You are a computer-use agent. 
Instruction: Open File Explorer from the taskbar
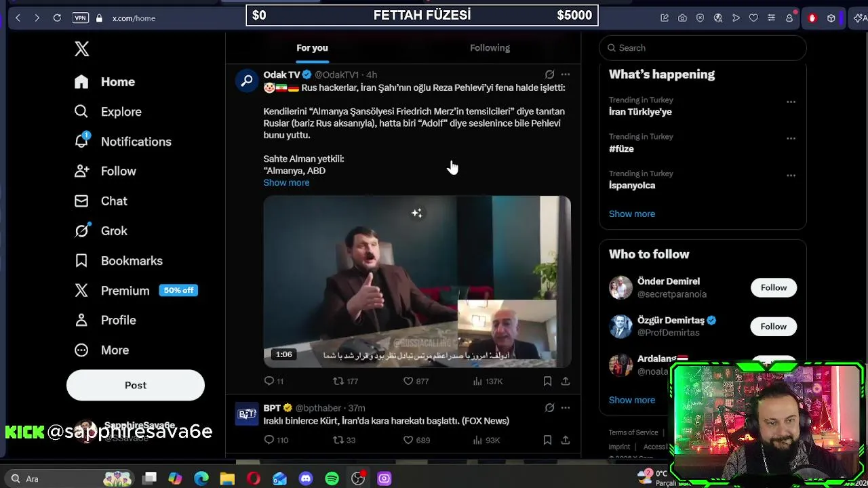click(227, 479)
